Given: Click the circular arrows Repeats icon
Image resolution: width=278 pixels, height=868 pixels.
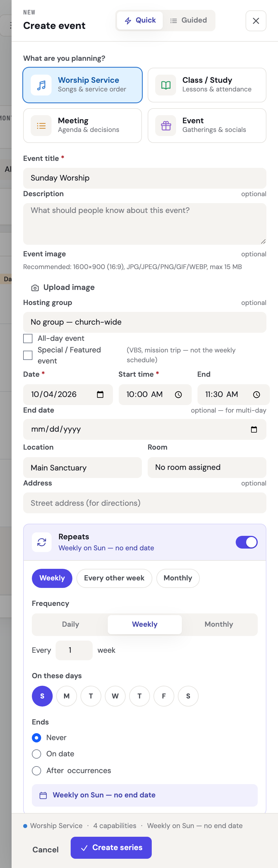Looking at the screenshot, I should [x=41, y=542].
